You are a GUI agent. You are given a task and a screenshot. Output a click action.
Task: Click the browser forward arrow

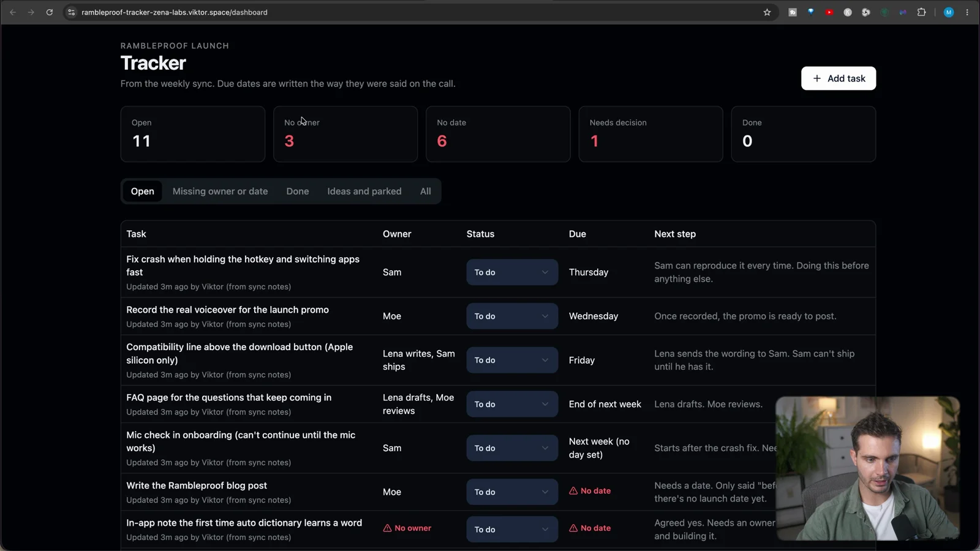coord(31,12)
